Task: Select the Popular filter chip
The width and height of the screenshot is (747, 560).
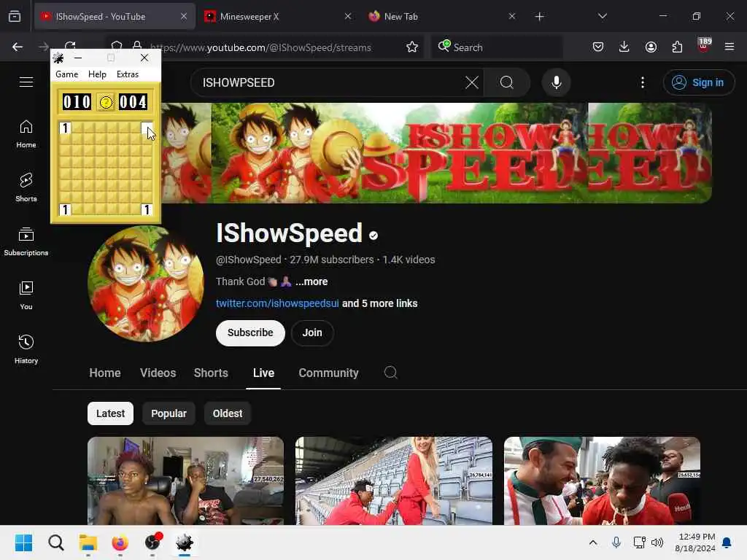Action: coord(169,413)
